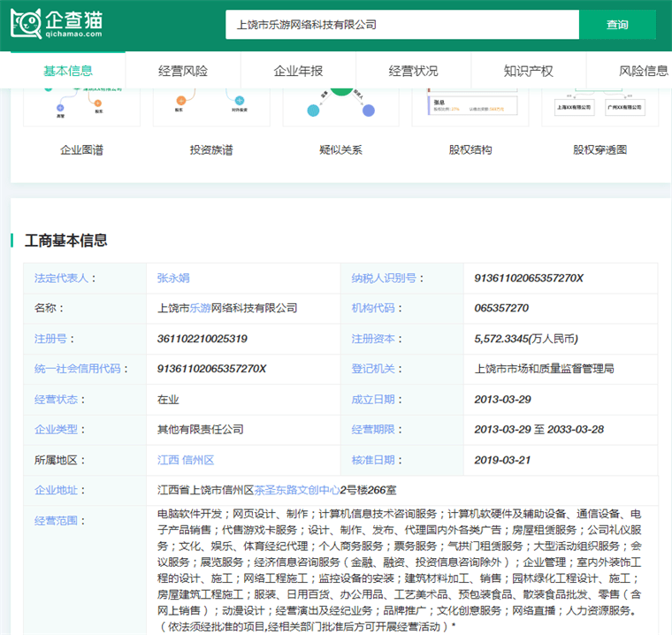
Task: Switch to the 基本信息 tab
Action: point(68,71)
